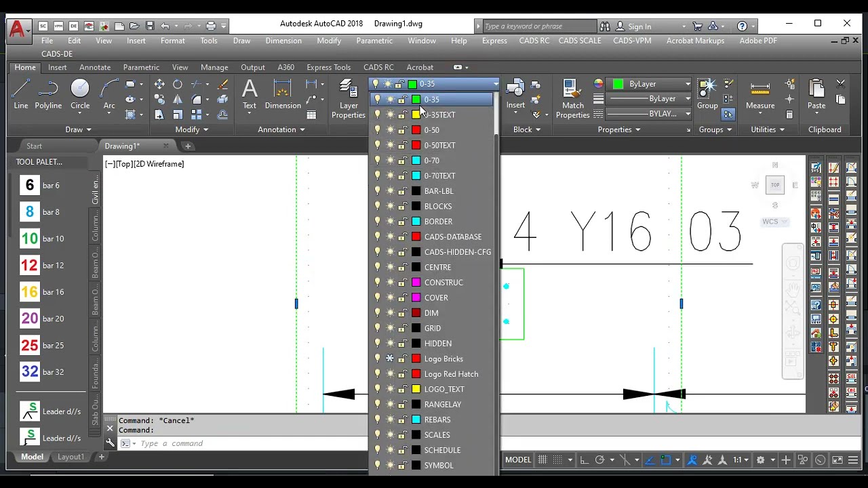Open the Dimension menu
Image resolution: width=868 pixels, height=488 pixels.
pos(283,41)
